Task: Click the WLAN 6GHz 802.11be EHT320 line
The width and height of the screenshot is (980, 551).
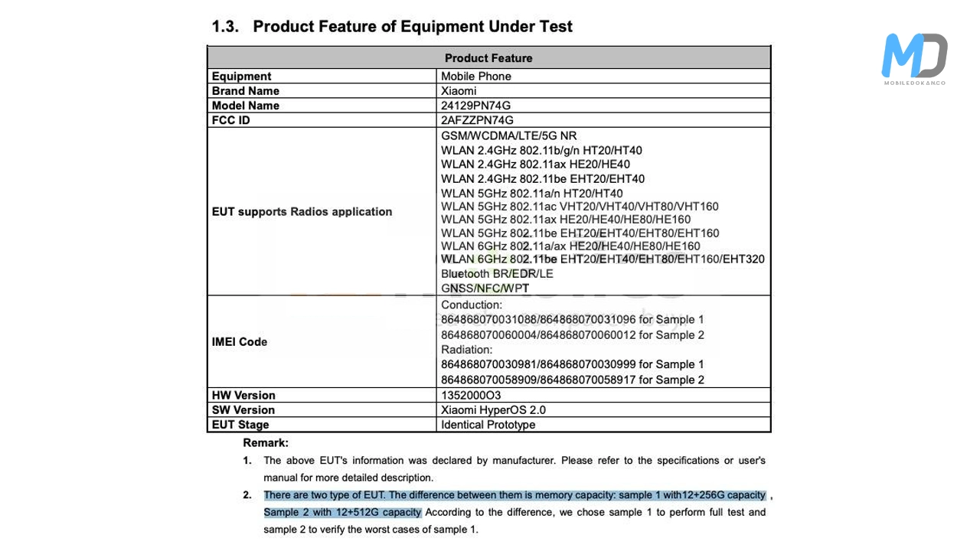Action: pyautogui.click(x=603, y=259)
